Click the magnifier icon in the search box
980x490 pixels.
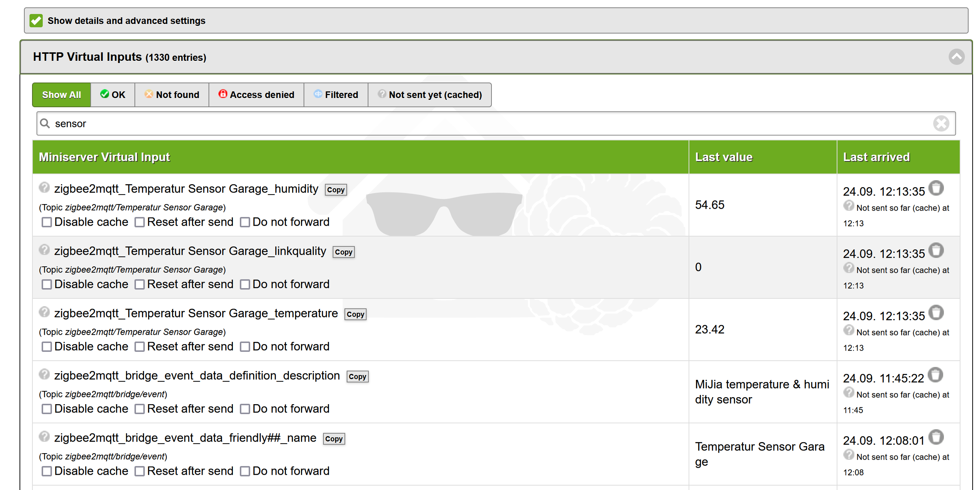(x=45, y=124)
